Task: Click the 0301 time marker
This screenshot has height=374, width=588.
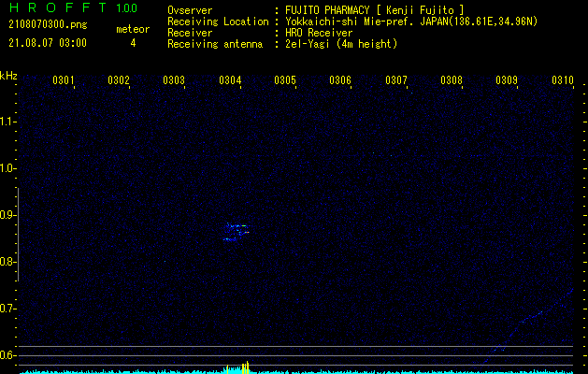Action: (x=63, y=80)
